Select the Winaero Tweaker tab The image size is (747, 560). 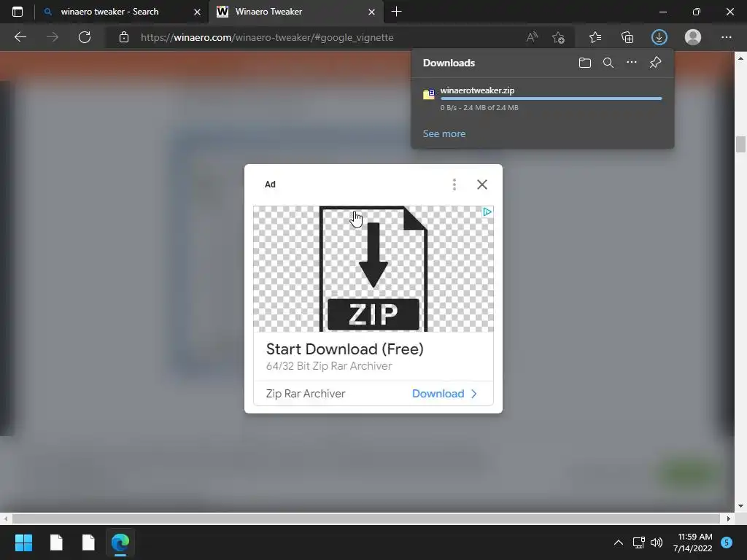coord(295,12)
